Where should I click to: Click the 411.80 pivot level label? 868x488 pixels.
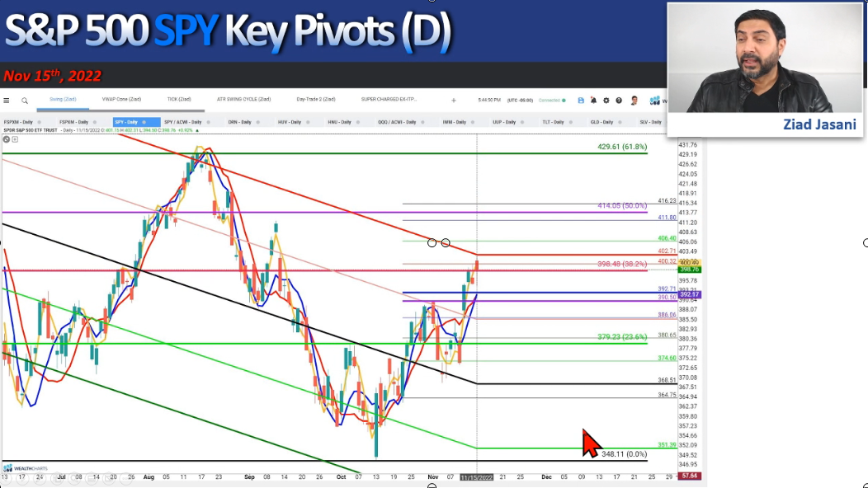[667, 218]
